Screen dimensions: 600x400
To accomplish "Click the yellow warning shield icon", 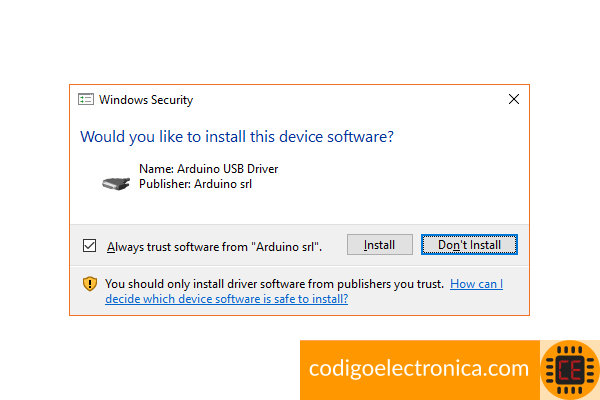I will 90,284.
